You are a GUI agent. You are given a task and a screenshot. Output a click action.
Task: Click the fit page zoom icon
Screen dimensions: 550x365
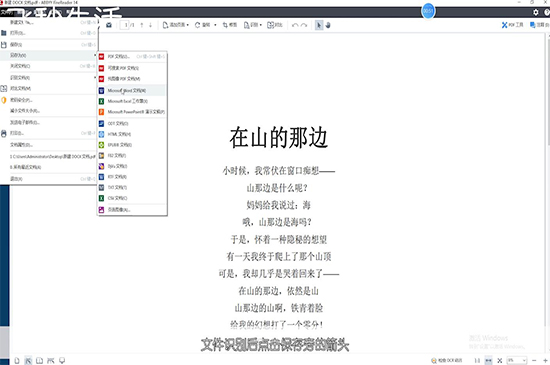[500, 360]
